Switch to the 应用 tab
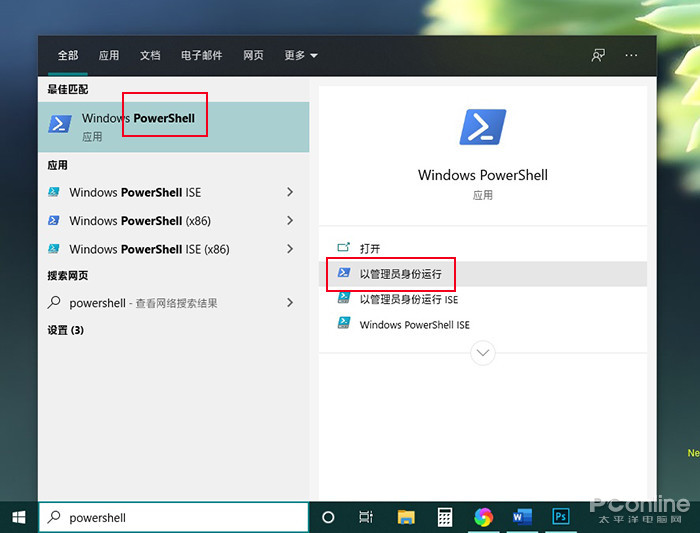This screenshot has width=700, height=533. click(x=109, y=55)
